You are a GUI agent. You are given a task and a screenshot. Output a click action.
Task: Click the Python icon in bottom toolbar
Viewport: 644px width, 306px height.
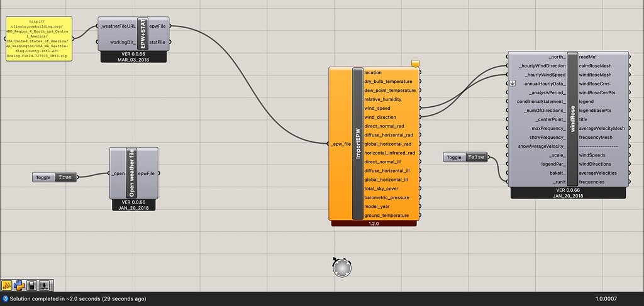20,285
